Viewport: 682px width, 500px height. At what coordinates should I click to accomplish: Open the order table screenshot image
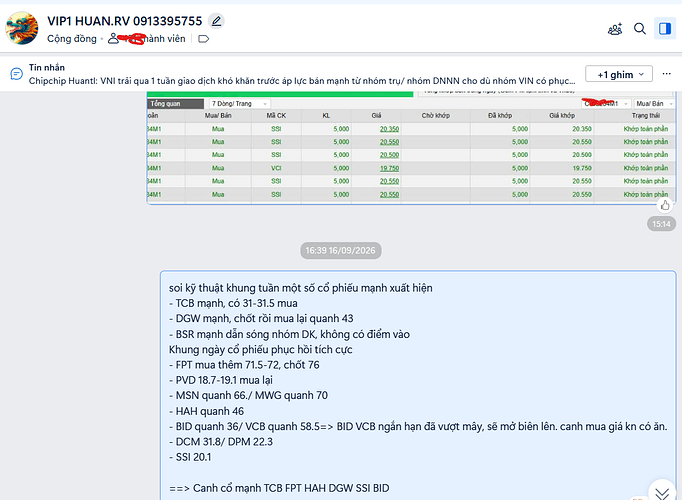pyautogui.click(x=411, y=147)
